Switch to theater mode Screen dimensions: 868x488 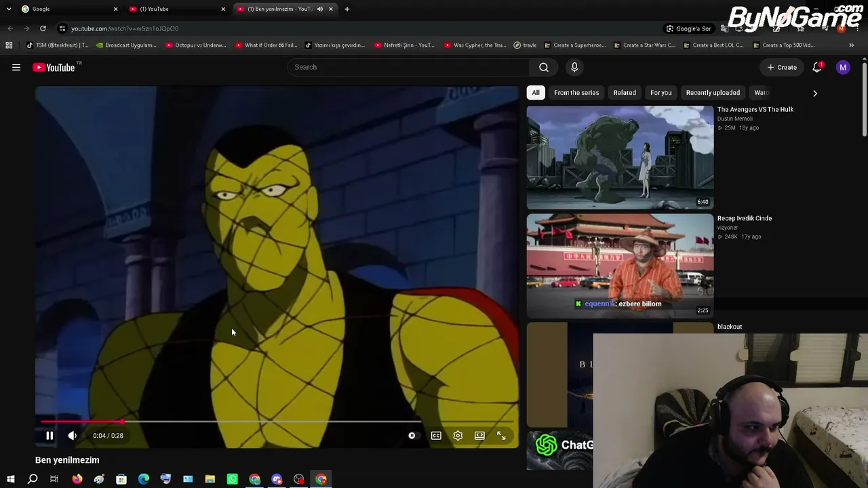(479, 436)
